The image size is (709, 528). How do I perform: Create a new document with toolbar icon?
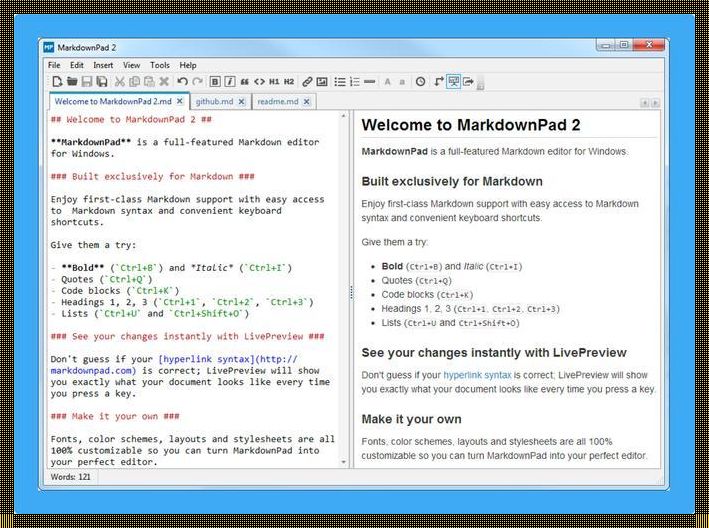(x=57, y=82)
